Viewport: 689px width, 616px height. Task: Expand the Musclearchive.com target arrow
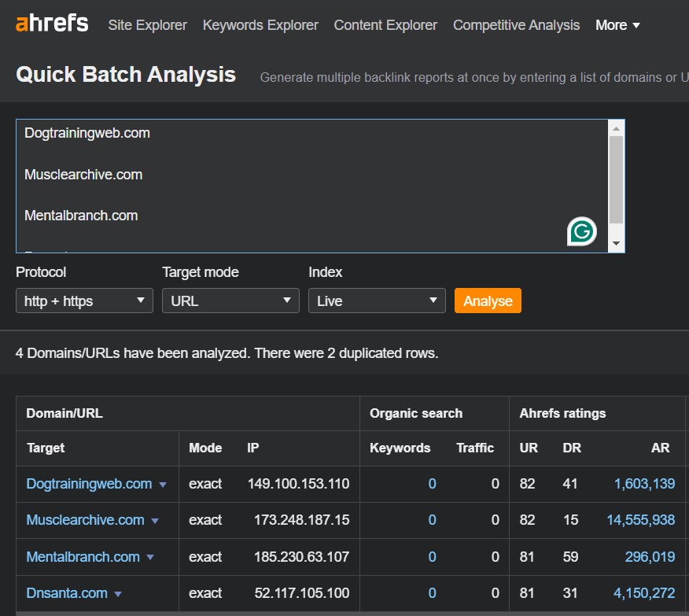(x=155, y=521)
